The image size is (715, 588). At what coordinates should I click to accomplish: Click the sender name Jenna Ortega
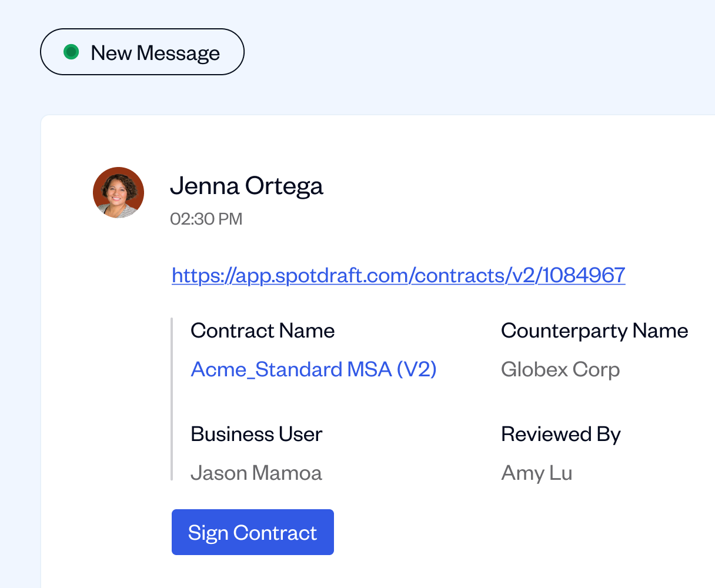246,186
